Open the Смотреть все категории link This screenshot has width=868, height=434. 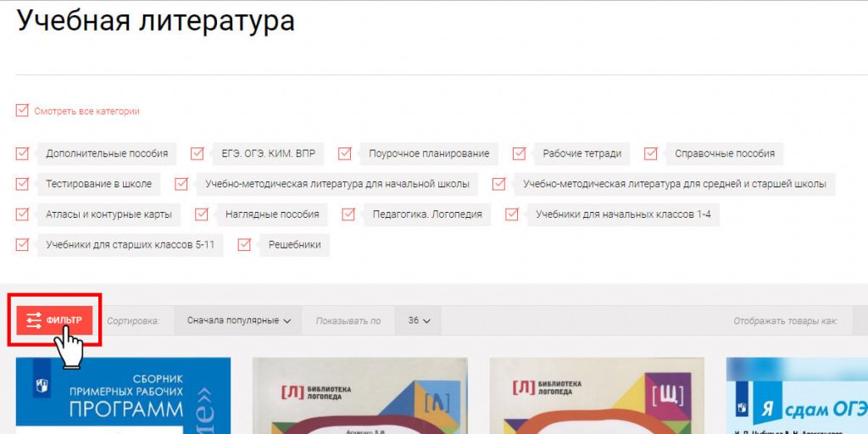[87, 111]
